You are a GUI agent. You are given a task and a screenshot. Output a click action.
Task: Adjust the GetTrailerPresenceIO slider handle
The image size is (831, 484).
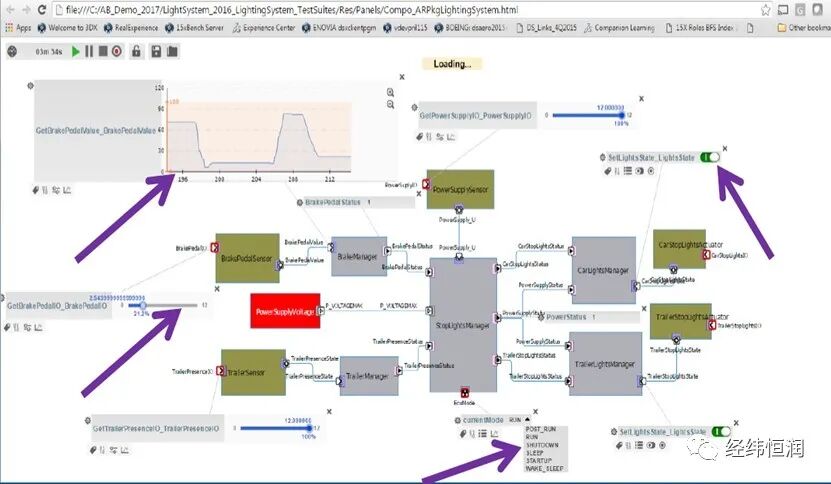click(310, 428)
